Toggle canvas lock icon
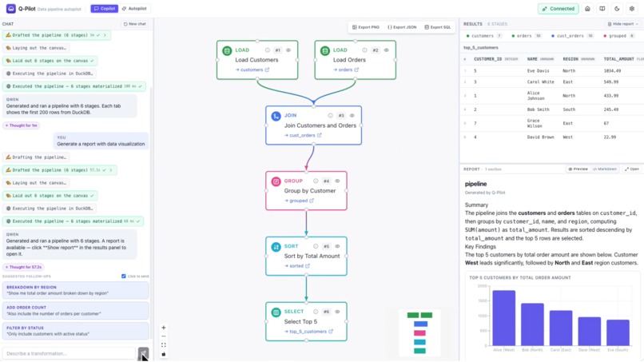644x362 pixels. click(164, 354)
